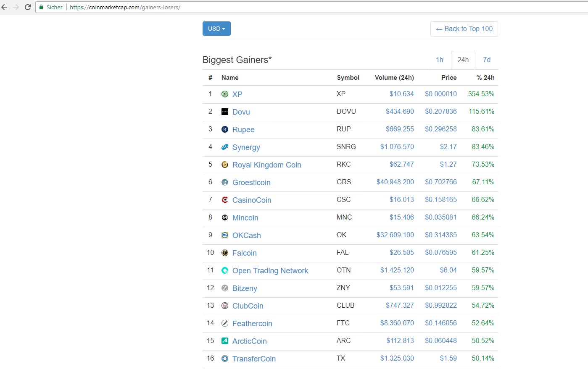Click the TransferCoin logo icon
Image resolution: width=588 pixels, height=369 pixels.
pos(225,359)
